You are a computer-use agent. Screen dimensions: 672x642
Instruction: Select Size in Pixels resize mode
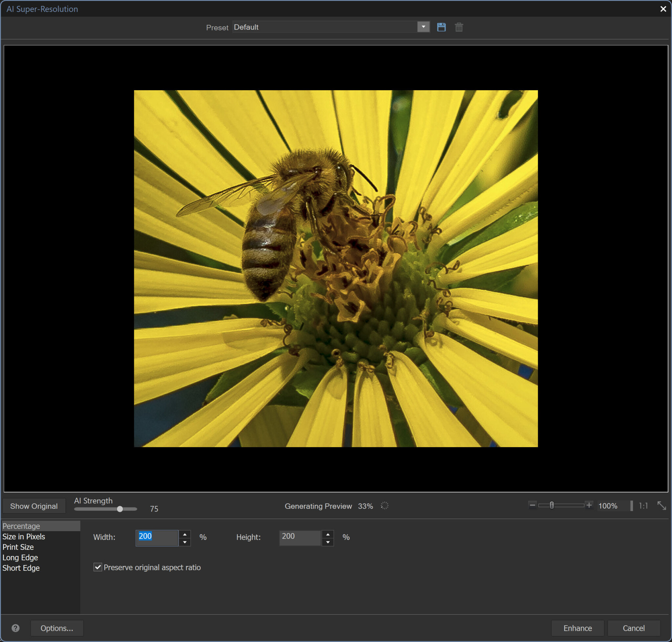coord(24,537)
